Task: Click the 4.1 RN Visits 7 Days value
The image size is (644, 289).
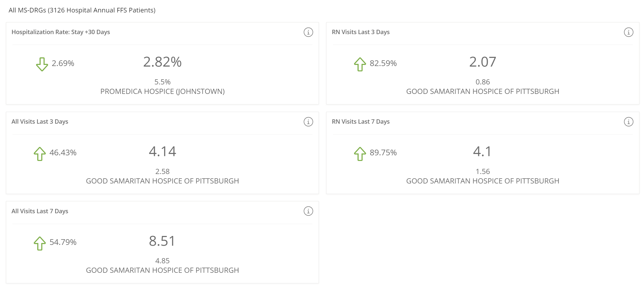Action: tap(482, 151)
